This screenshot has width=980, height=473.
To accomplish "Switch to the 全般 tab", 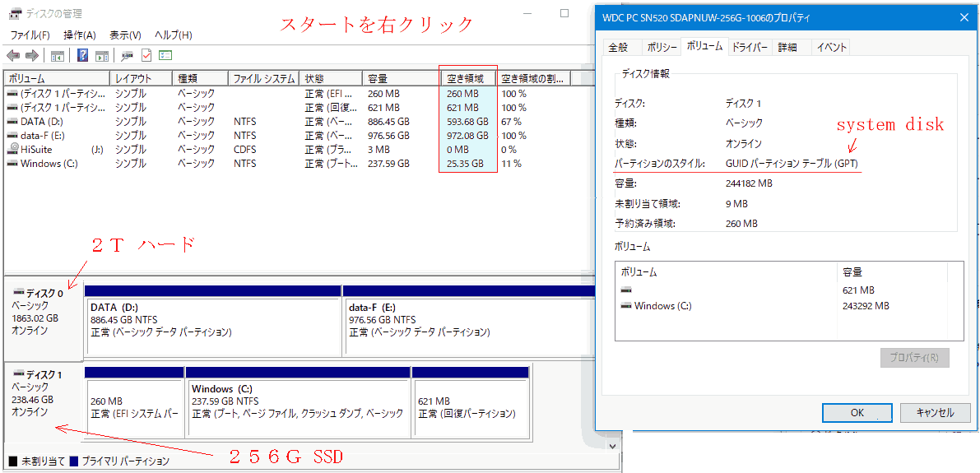I will click(x=618, y=48).
